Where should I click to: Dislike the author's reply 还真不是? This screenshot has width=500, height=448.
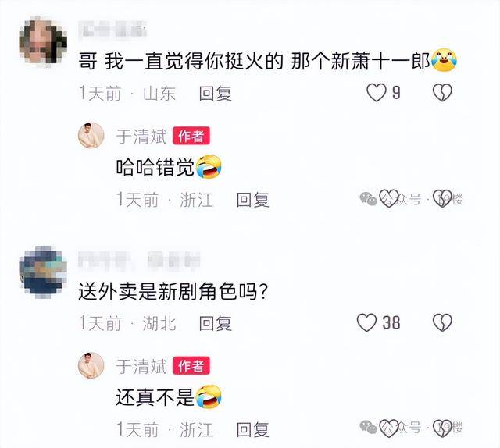coord(442,428)
